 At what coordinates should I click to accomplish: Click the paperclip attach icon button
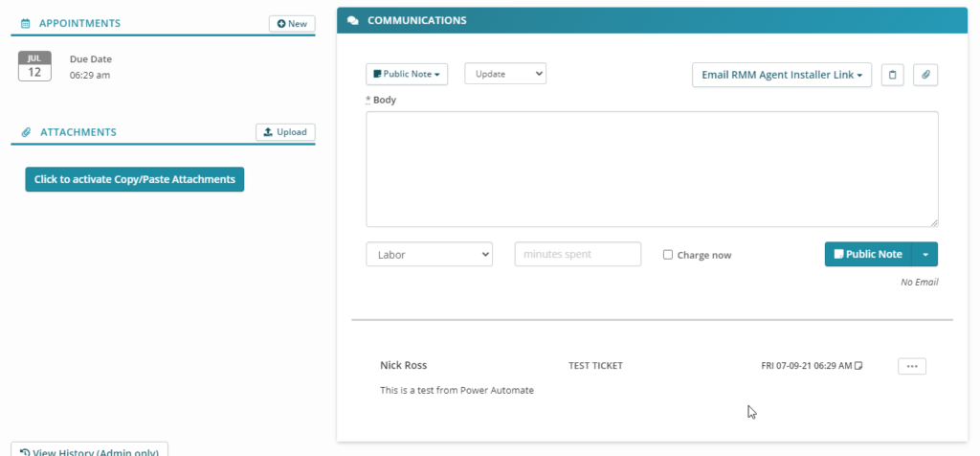click(x=925, y=75)
